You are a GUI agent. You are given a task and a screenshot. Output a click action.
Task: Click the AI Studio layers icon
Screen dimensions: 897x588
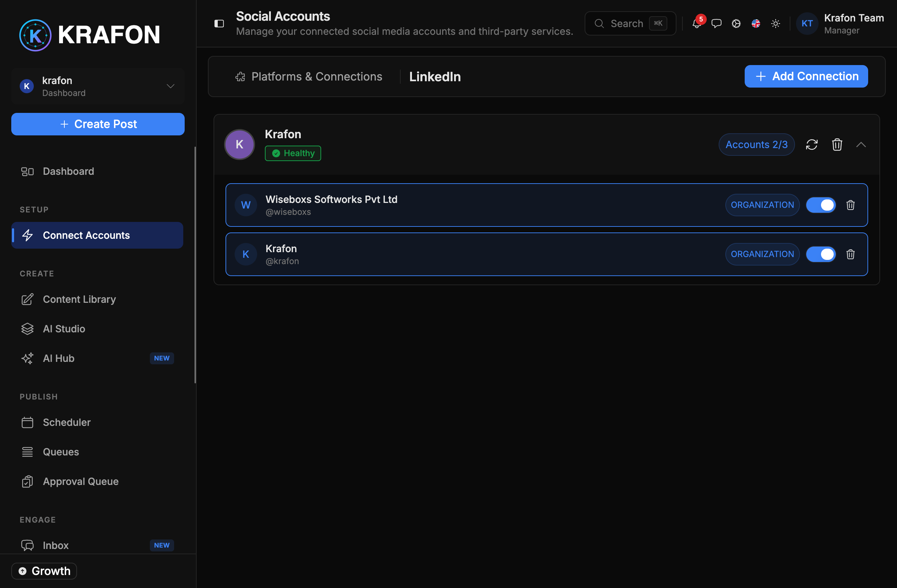pyautogui.click(x=27, y=329)
